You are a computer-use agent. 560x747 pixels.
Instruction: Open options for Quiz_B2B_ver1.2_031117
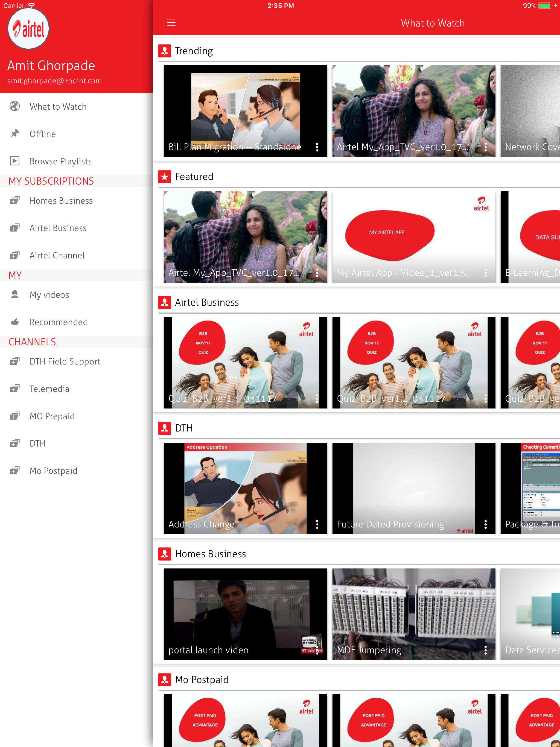pos(485,398)
